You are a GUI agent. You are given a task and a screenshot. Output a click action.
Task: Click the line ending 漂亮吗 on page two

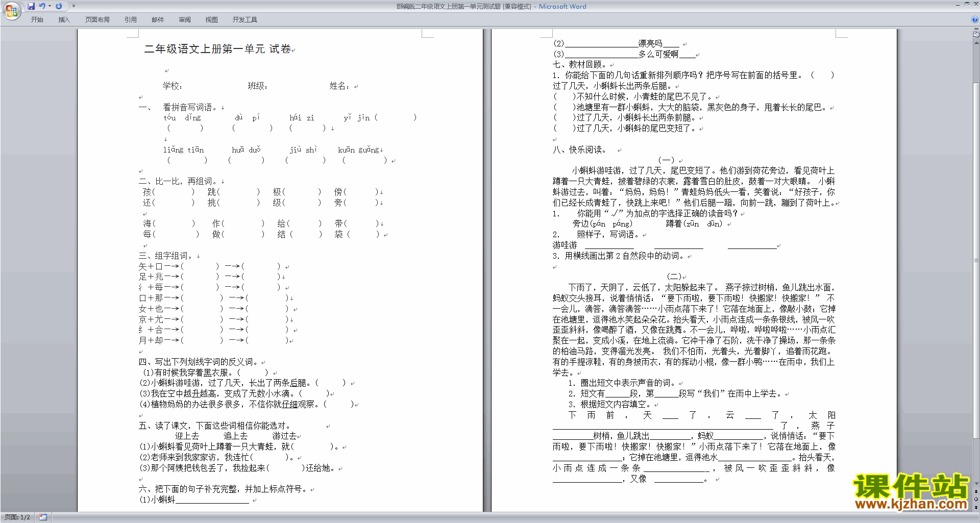pos(616,44)
